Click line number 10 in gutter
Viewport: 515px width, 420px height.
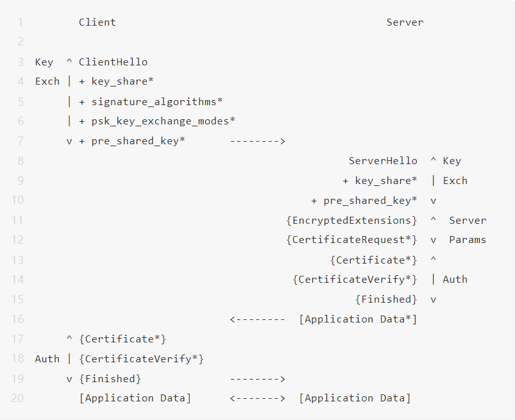point(17,200)
